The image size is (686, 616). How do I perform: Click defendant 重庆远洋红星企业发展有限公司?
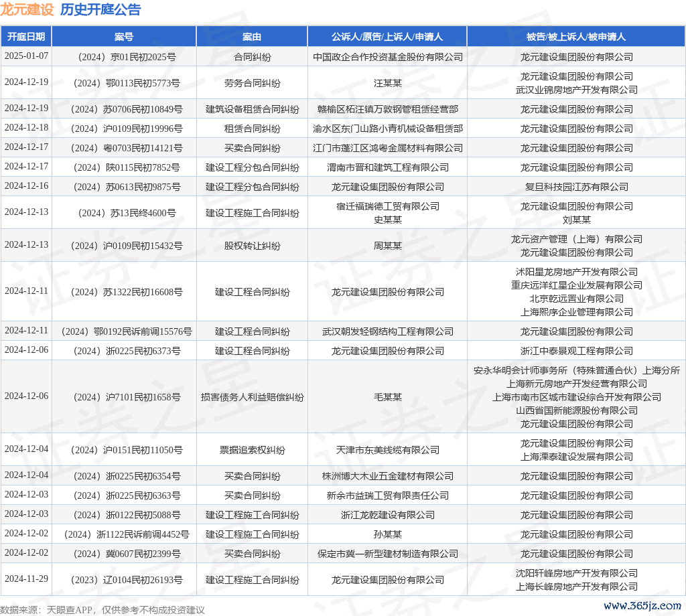pos(577,285)
